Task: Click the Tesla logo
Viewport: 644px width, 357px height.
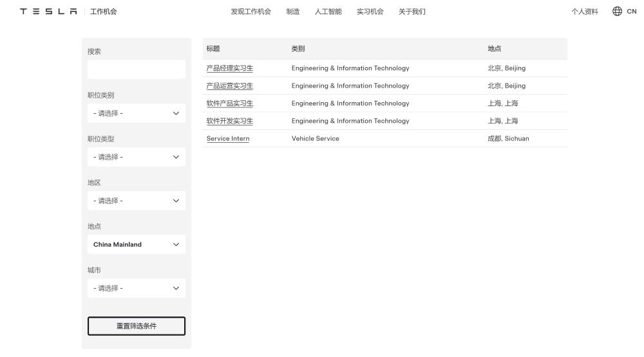Action: pyautogui.click(x=48, y=12)
